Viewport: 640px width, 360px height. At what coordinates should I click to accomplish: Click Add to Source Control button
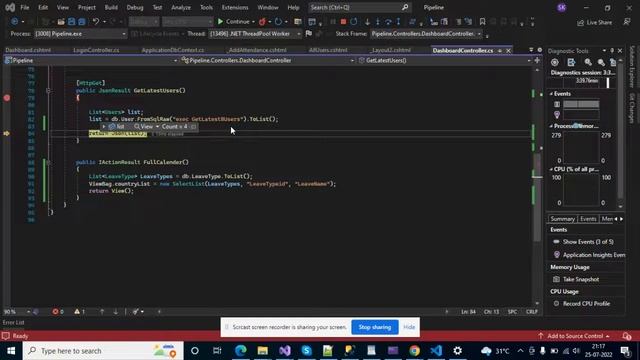tap(575, 336)
